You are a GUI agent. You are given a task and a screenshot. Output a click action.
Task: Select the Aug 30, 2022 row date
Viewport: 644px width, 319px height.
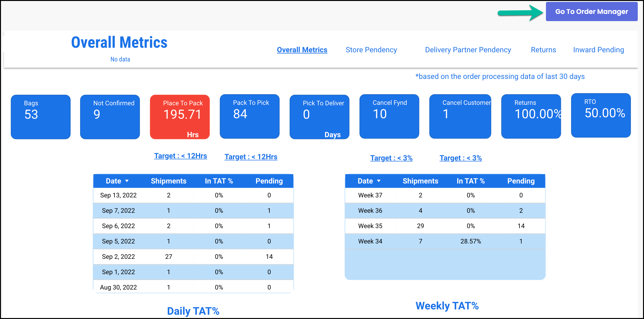pyautogui.click(x=118, y=287)
